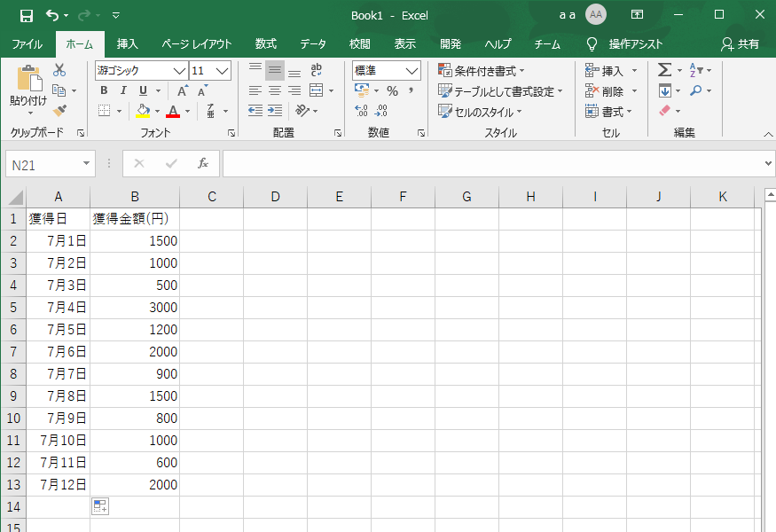This screenshot has width=776, height=532.
Task: Switch to the 挿入 tab
Action: point(127,44)
